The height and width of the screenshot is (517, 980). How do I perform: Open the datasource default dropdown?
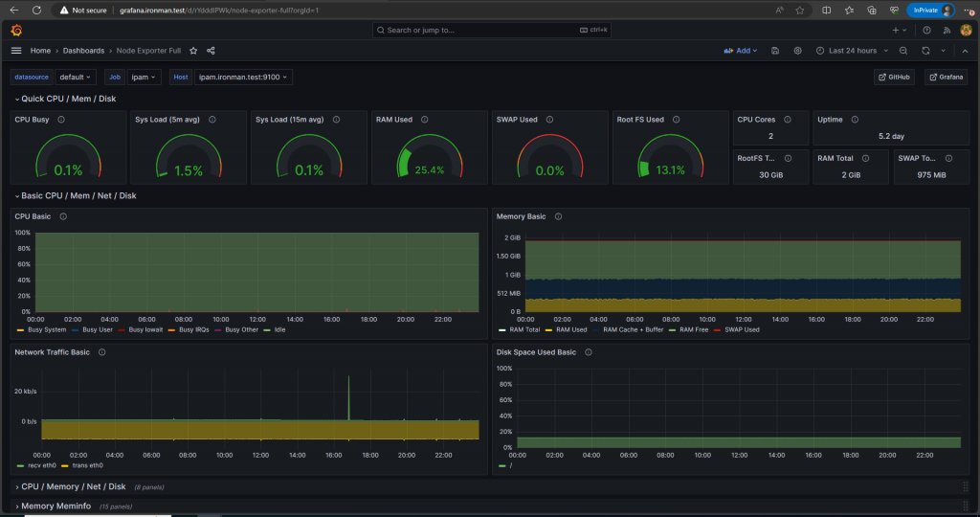point(76,77)
